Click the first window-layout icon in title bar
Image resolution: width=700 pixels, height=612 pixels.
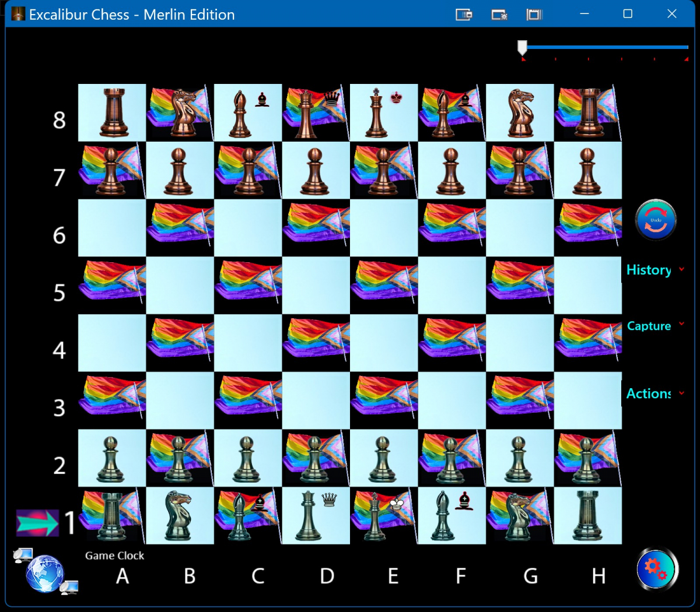click(464, 15)
